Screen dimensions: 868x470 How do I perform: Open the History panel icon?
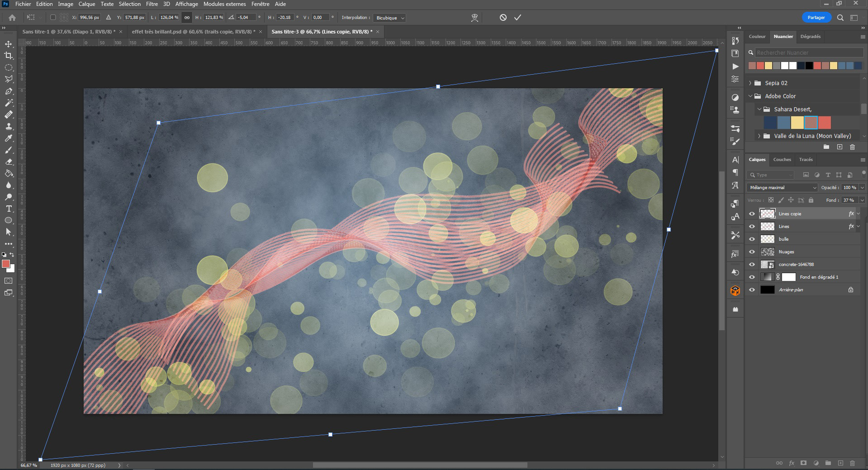(735, 41)
